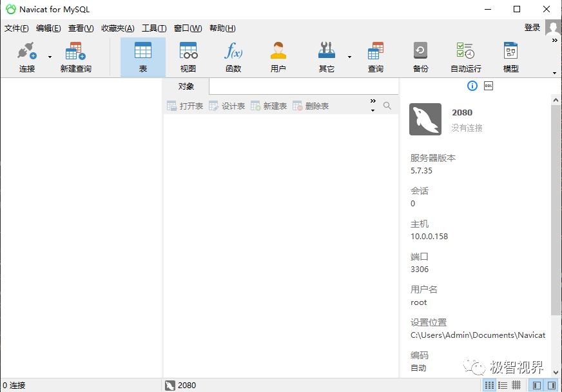Open the 连接 dropdown arrow

click(x=50, y=57)
